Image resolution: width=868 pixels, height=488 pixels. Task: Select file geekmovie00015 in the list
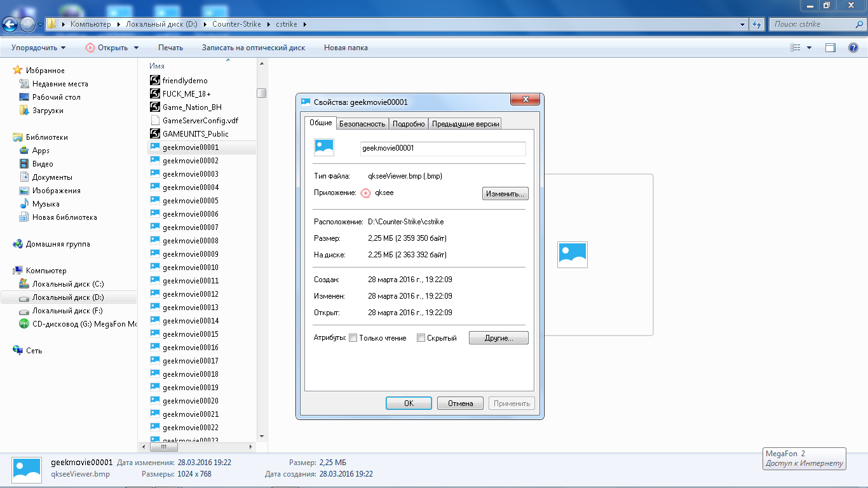point(191,334)
